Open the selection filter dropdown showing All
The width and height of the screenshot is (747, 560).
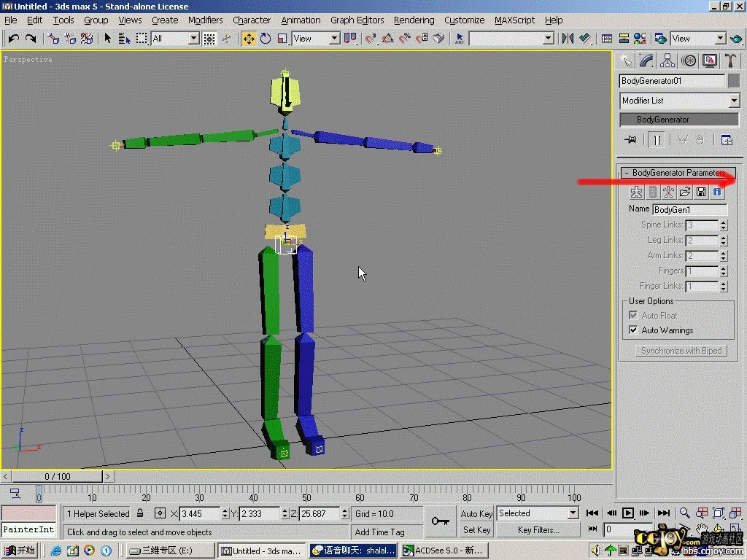coord(193,39)
